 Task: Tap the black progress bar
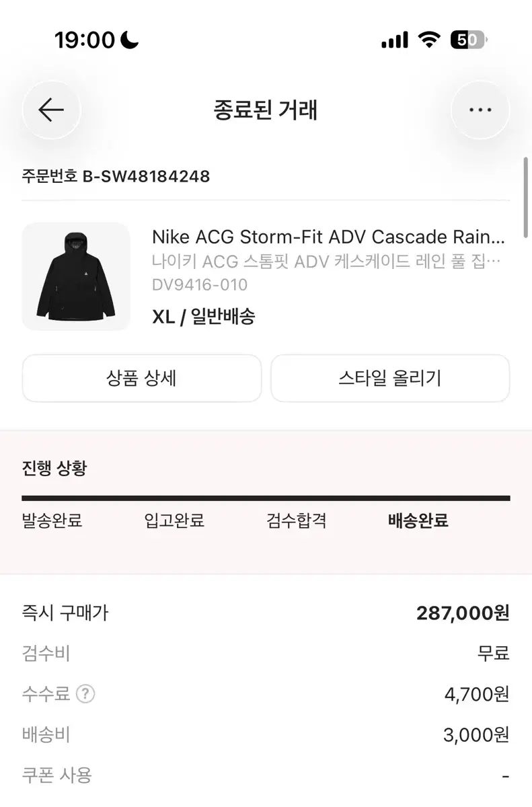(x=266, y=498)
